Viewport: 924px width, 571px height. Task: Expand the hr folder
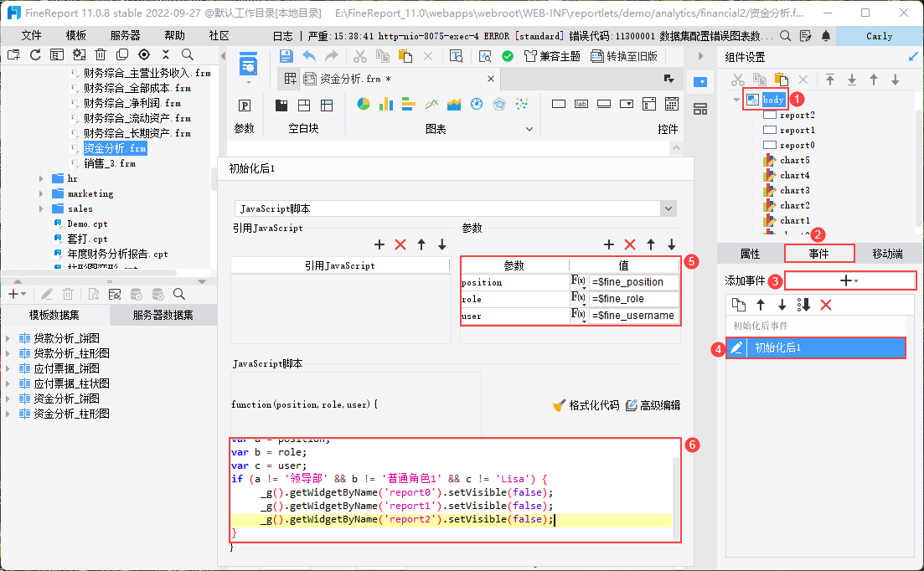click(x=41, y=178)
